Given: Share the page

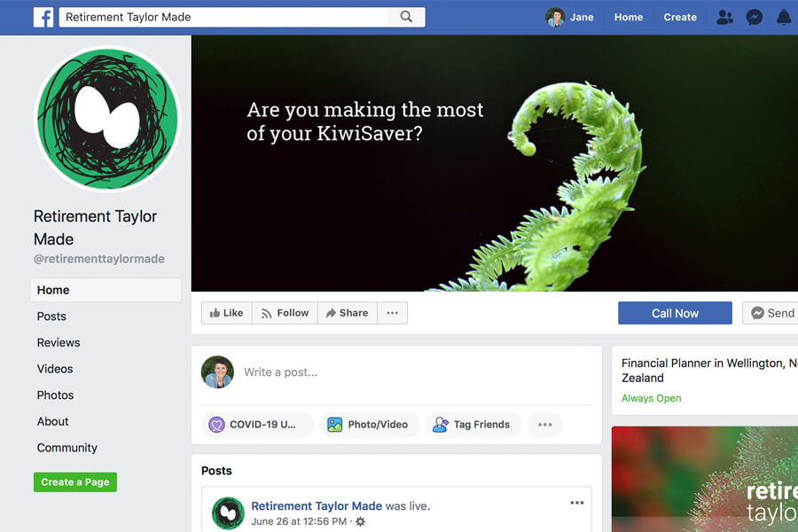Looking at the screenshot, I should 348,313.
